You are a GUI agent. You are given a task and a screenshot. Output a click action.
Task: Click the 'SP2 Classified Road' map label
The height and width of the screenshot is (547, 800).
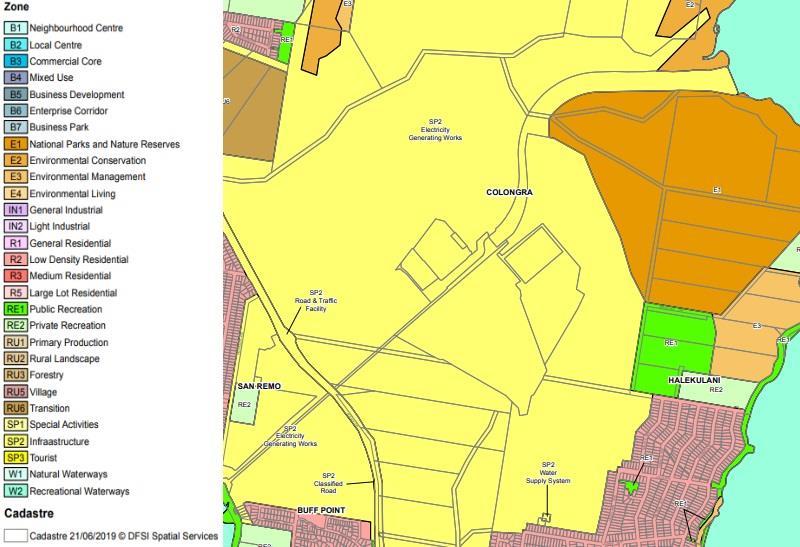point(328,483)
